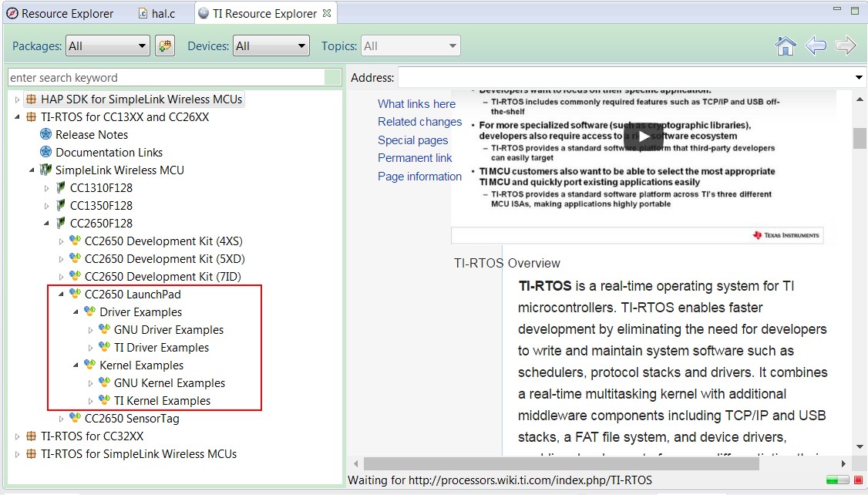Click the CC1350F128 device chip icon

[x=61, y=205]
